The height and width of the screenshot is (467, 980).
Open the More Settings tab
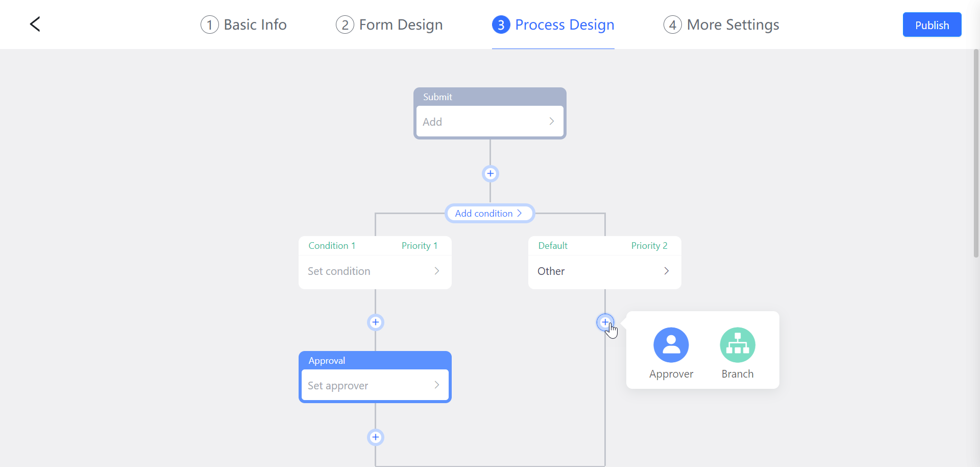(x=721, y=24)
